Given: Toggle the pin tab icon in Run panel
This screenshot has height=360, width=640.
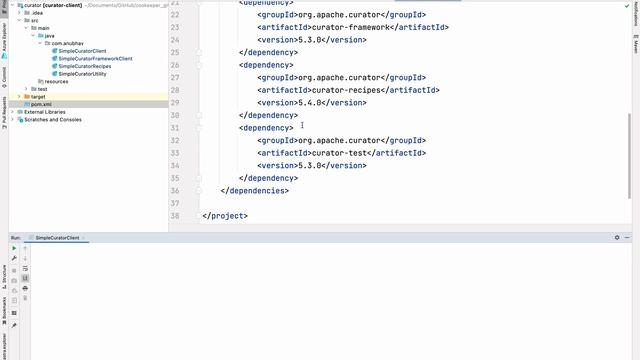Looking at the screenshot, I should coord(14,325).
